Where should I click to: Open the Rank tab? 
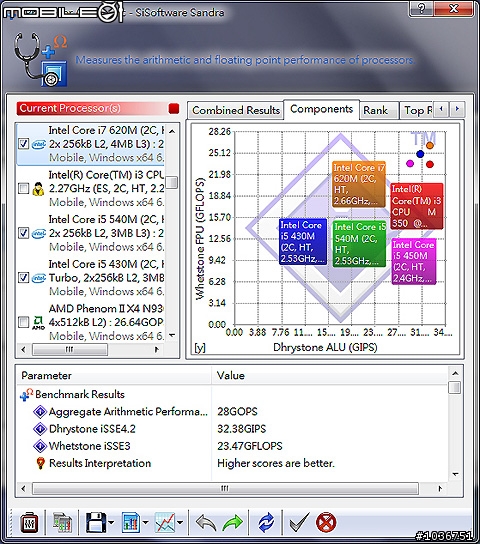pyautogui.click(x=379, y=110)
